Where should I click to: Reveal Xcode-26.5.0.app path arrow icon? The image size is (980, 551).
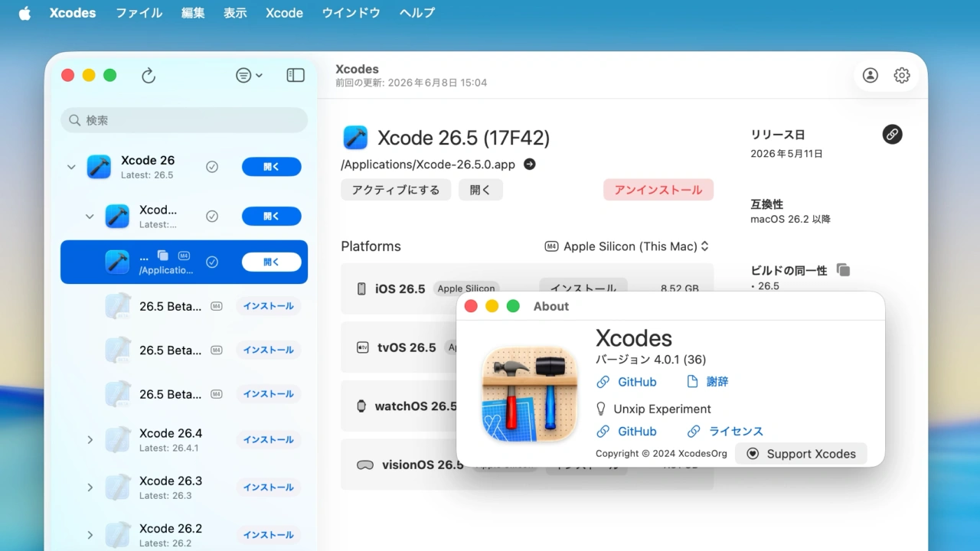pos(529,165)
